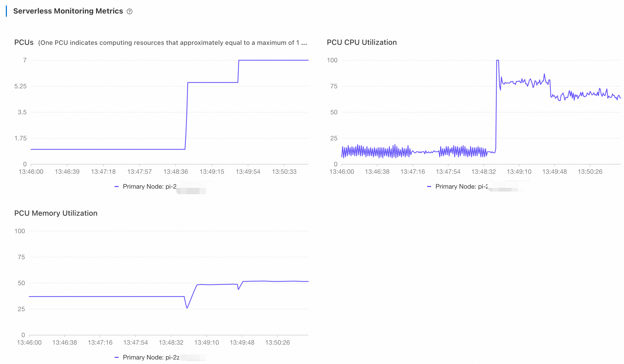Viewport: 624px width, 364px height.
Task: Click the 7 label on PCUs y-axis
Action: pos(25,60)
